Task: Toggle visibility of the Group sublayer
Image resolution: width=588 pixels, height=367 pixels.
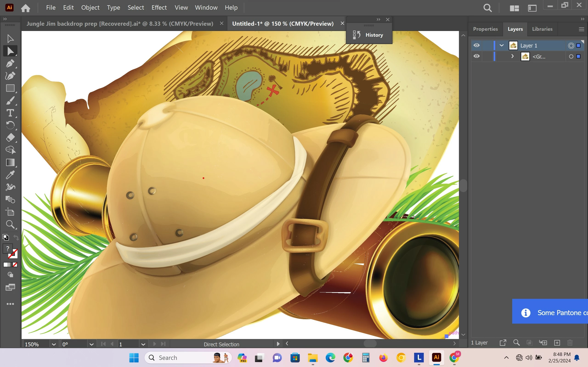Action: pos(477,56)
